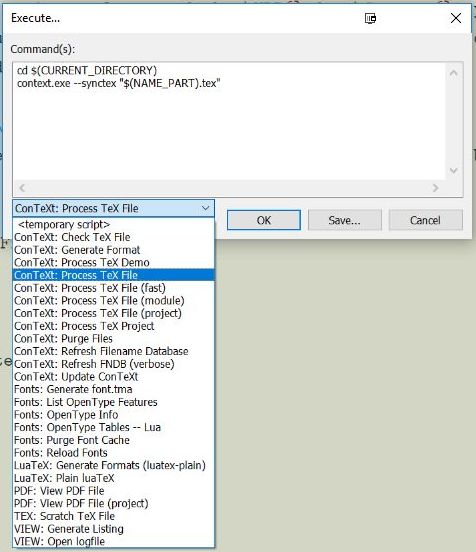Close the Execute dialog
Screen dimensions: 476x552
(x=456, y=18)
